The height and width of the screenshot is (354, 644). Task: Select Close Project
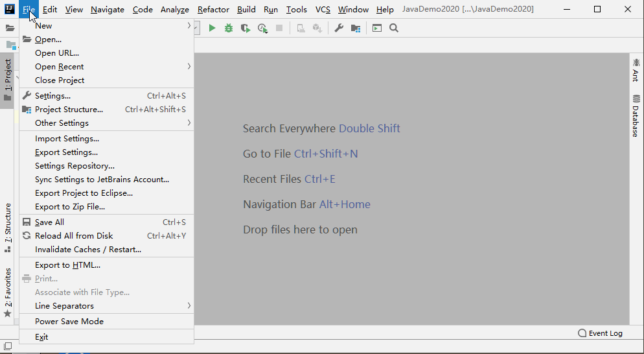click(x=107, y=80)
